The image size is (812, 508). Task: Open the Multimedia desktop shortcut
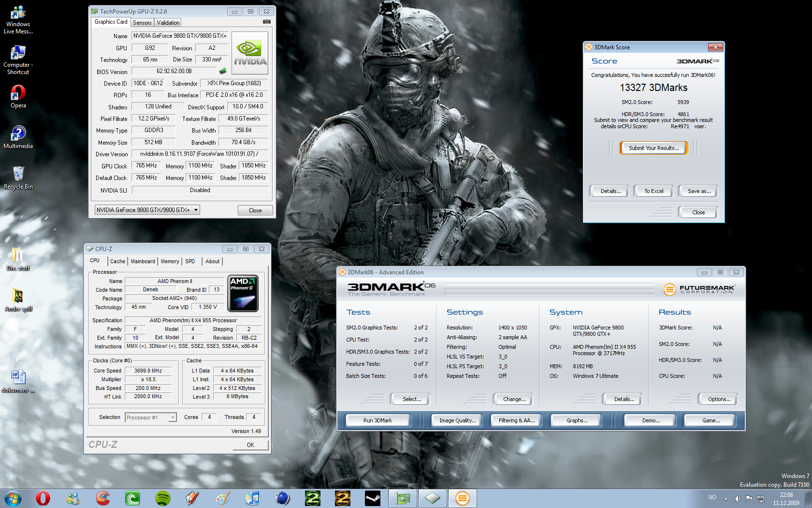pos(18,137)
